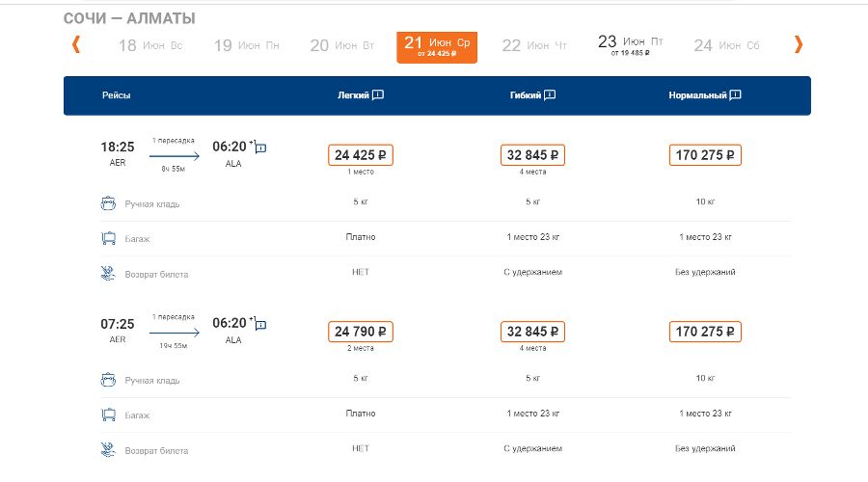Expand the 18:25 flight's 1 пересадка details
The height and width of the screenshot is (482, 868).
(174, 141)
